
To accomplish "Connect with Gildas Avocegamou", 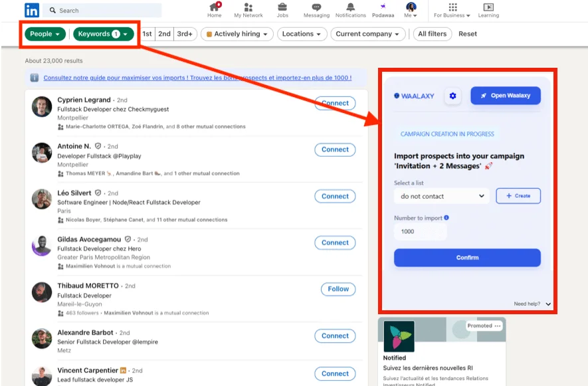I will coord(335,242).
